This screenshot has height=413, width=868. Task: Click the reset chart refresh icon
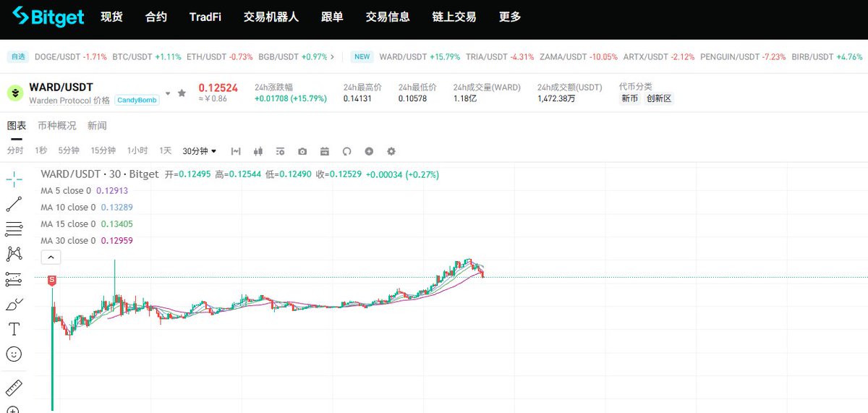coord(346,151)
